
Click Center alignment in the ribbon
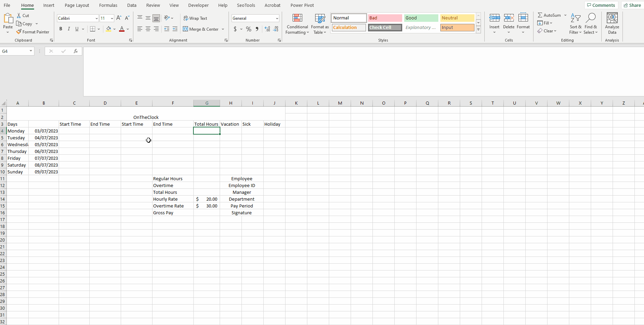pyautogui.click(x=148, y=29)
